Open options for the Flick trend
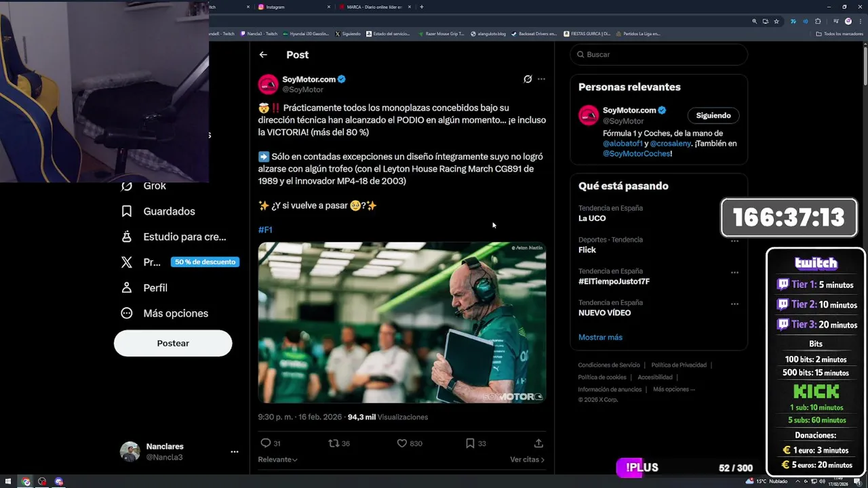 734,241
